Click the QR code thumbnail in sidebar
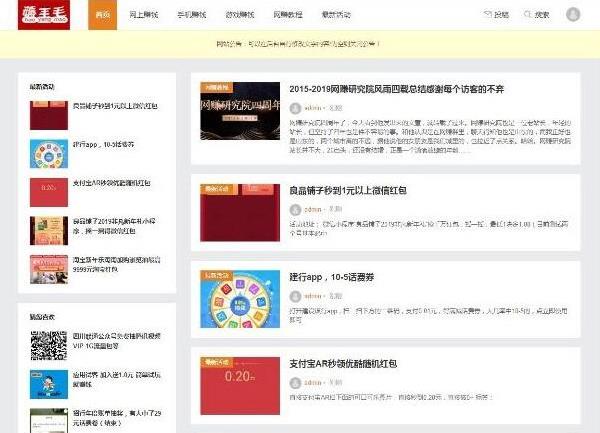Screen dimensions: 600x433 pos(49,345)
